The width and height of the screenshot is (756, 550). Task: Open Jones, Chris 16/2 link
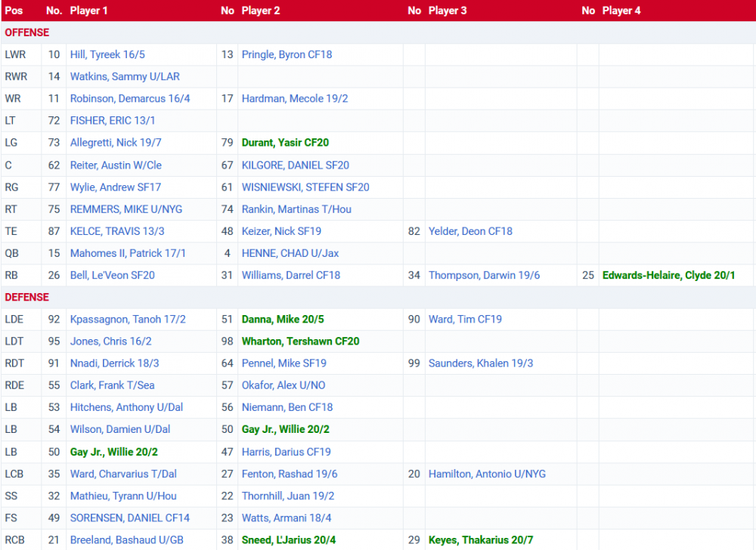click(x=111, y=341)
